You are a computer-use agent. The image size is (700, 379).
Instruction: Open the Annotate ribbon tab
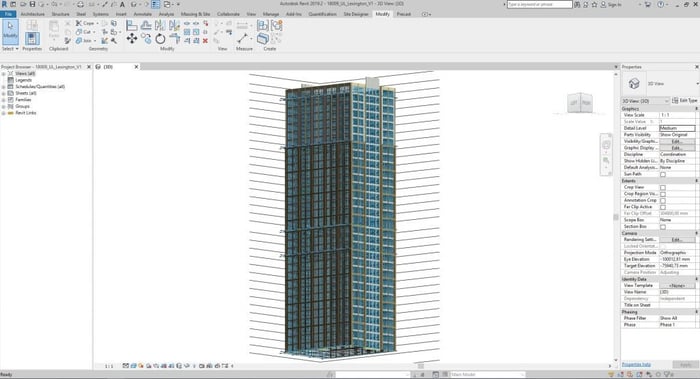[x=143, y=14]
